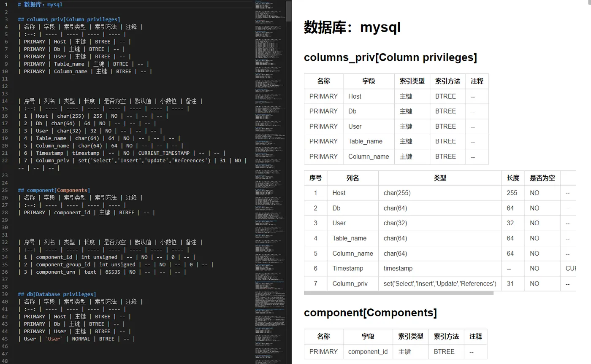Click the editor's vertical scrollbar thumb
Image resolution: width=591 pixels, height=364 pixels.
(289, 11)
